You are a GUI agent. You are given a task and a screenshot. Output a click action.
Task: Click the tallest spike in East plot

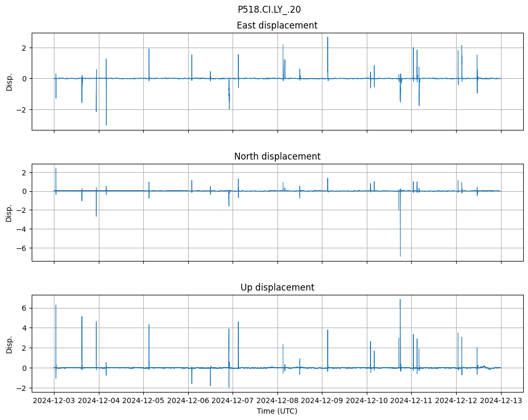coord(328,38)
